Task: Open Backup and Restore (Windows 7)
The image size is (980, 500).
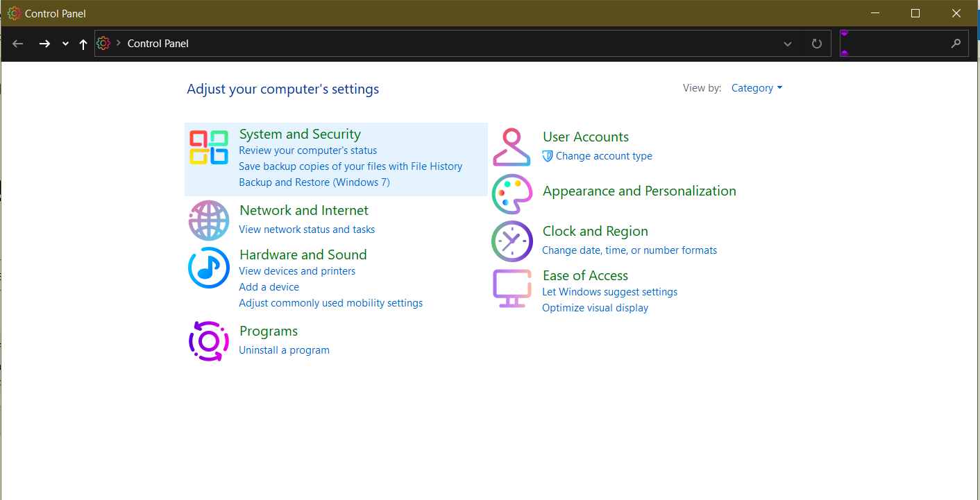Action: click(x=314, y=182)
